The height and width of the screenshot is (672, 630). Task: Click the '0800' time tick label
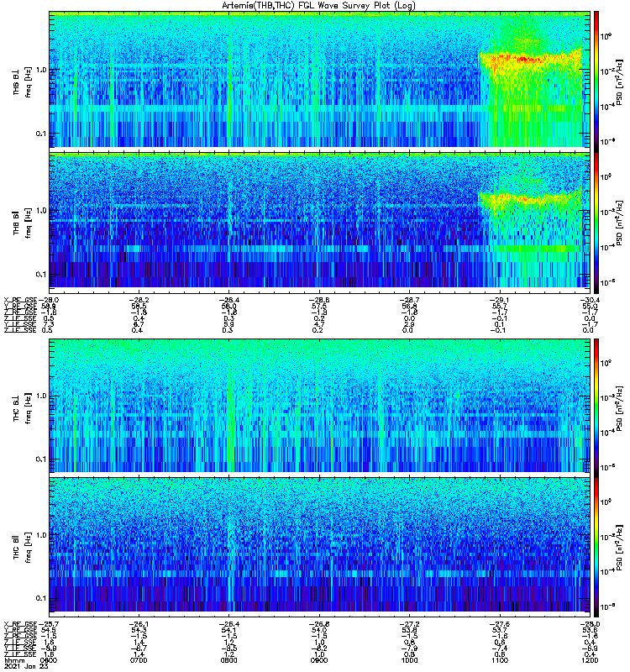click(x=228, y=660)
